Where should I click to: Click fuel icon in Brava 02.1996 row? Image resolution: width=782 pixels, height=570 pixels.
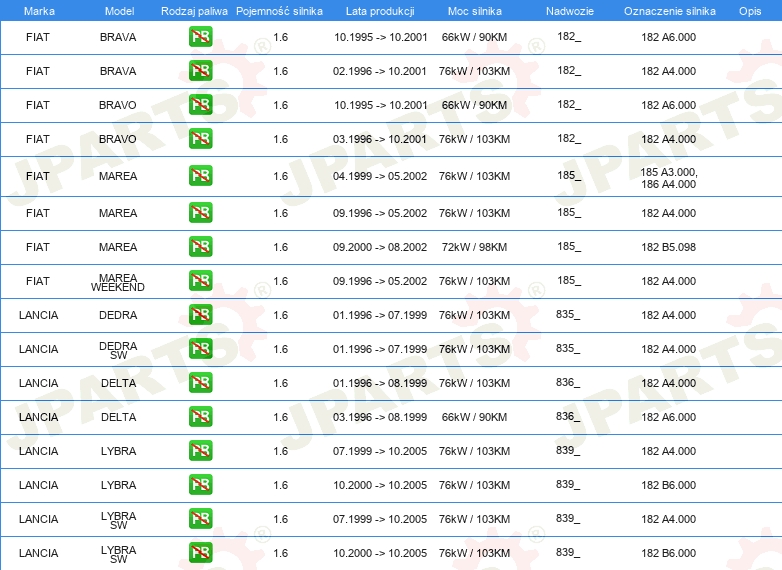click(x=200, y=71)
